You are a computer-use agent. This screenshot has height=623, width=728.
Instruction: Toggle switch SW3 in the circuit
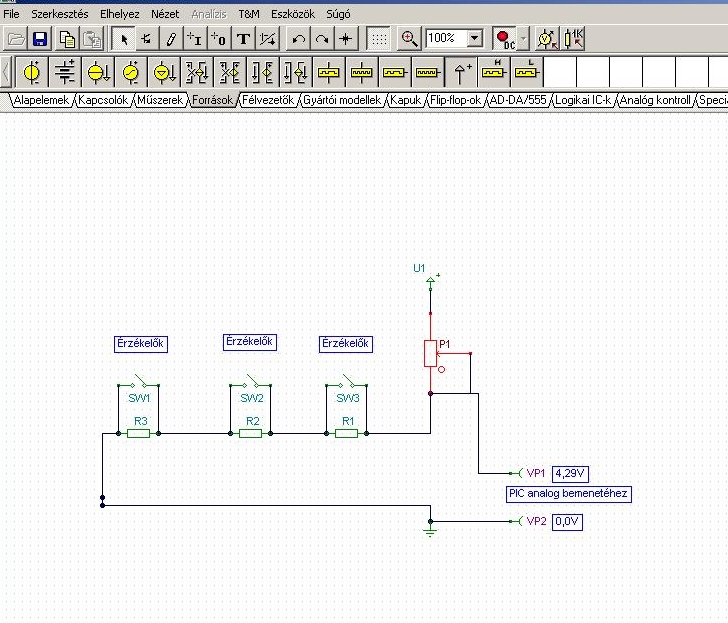346,383
